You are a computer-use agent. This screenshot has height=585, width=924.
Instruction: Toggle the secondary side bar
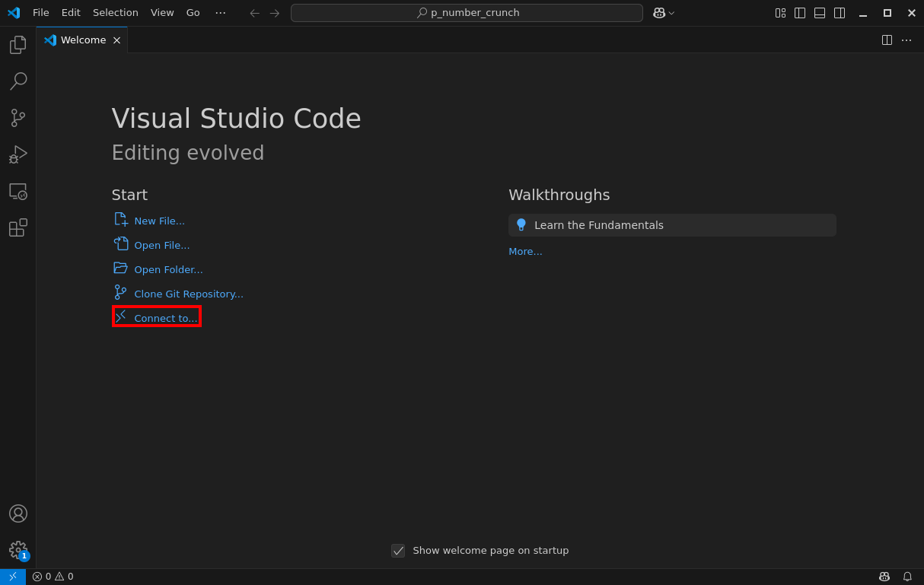[840, 13]
